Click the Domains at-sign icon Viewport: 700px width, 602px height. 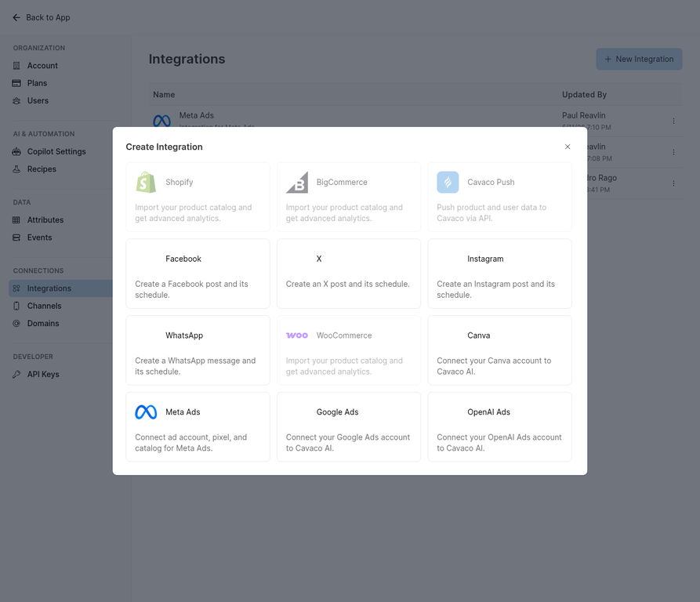pos(16,324)
